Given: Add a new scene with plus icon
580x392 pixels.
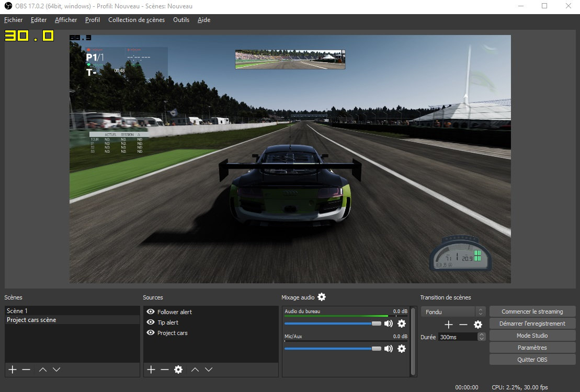Looking at the screenshot, I should (x=13, y=370).
